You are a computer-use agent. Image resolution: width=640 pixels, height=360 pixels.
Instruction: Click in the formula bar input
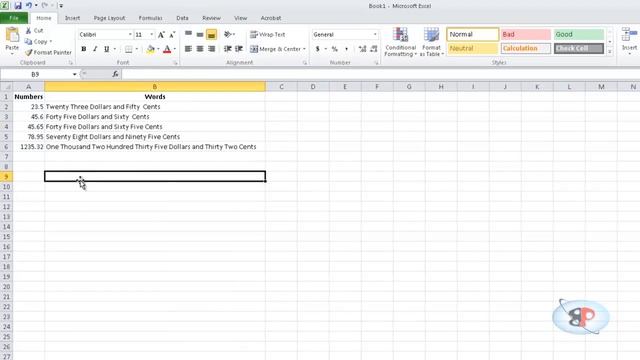tap(380, 74)
